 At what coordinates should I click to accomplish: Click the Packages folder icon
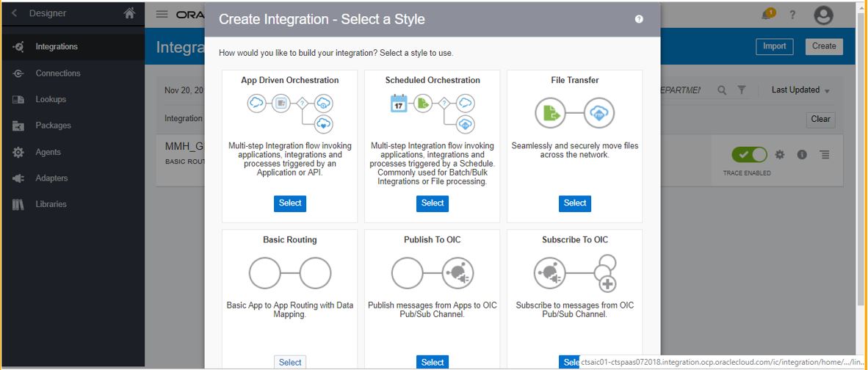pos(18,126)
